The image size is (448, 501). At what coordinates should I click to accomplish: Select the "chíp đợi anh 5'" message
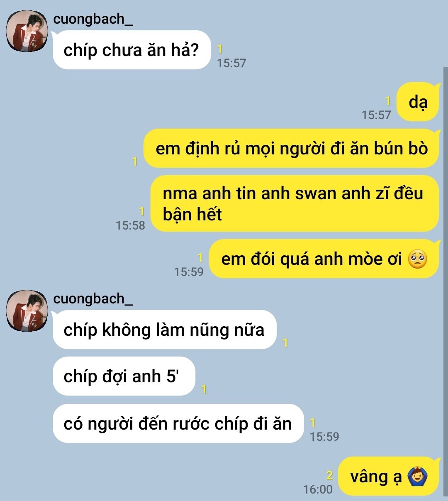[x=124, y=376]
